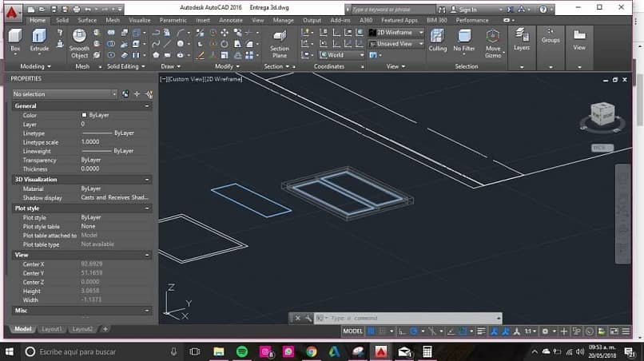Open Chrome from Windows taskbar
644x361 pixels.
point(312,352)
